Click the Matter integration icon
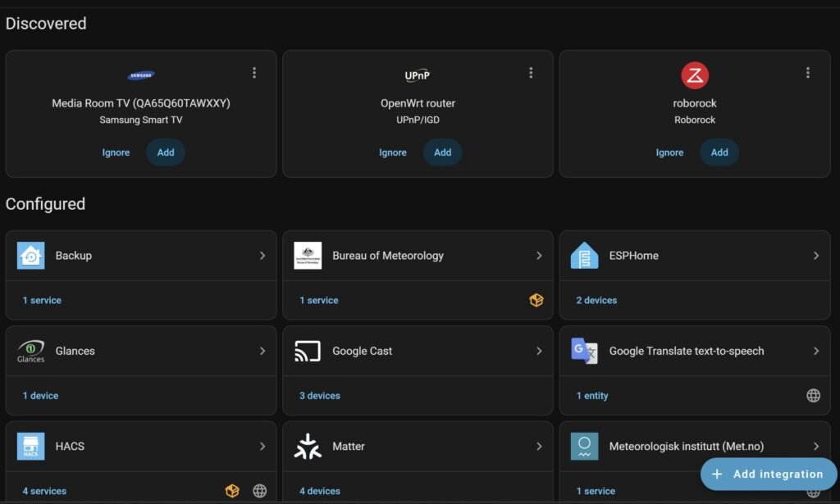This screenshot has height=504, width=840. click(x=307, y=446)
